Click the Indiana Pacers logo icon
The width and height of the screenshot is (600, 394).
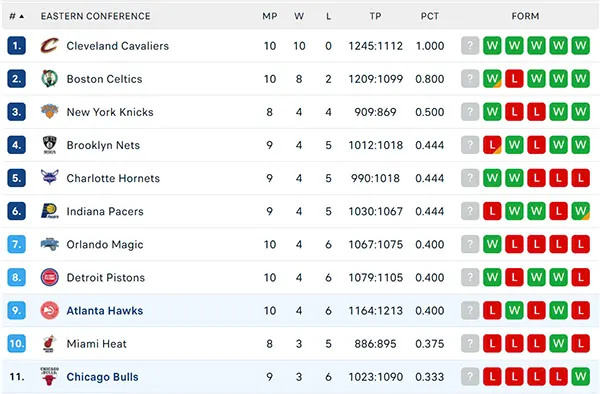(x=50, y=211)
